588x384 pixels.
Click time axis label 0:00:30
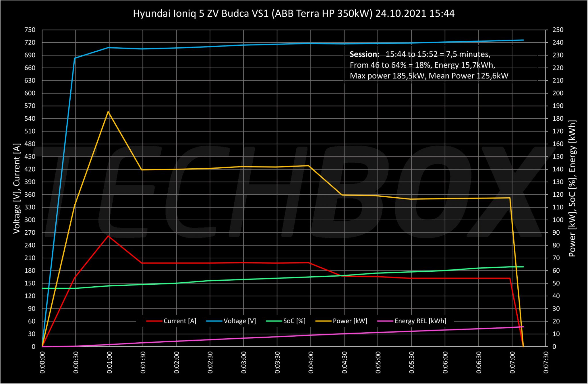76,362
